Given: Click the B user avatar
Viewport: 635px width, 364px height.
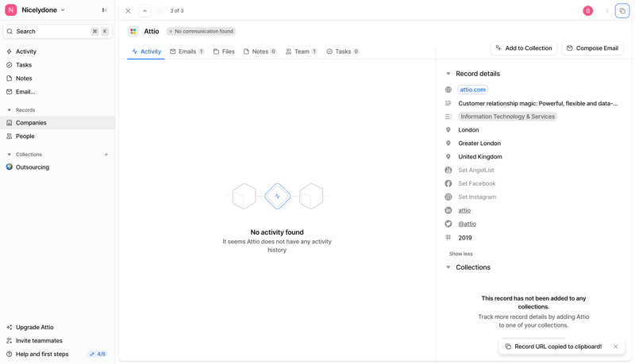Looking at the screenshot, I should pyautogui.click(x=587, y=11).
